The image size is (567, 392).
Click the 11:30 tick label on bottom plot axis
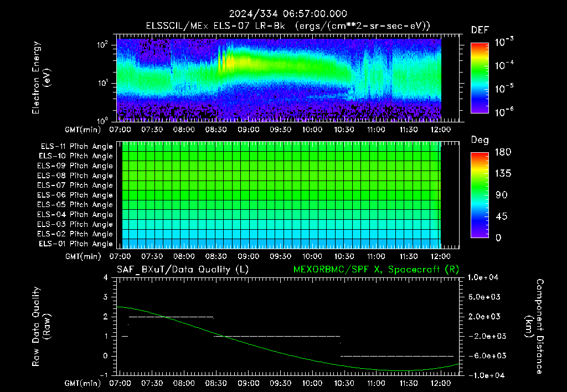click(x=408, y=384)
